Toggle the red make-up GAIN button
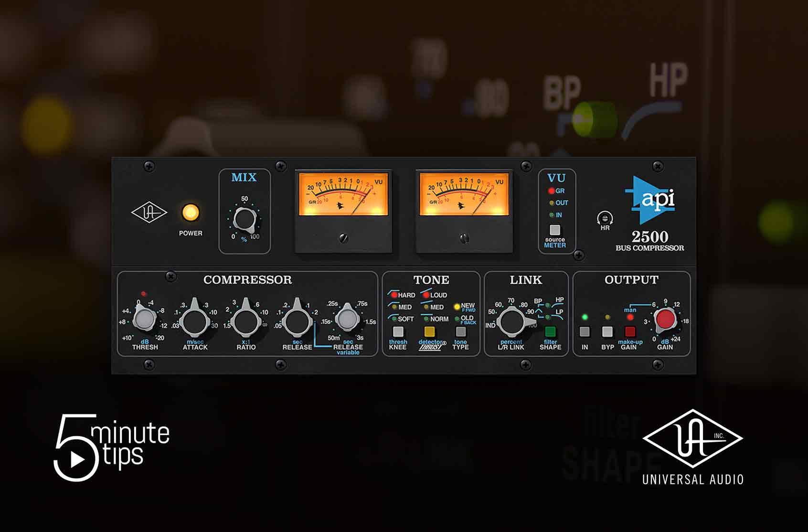Image resolution: width=808 pixels, height=532 pixels. click(630, 331)
